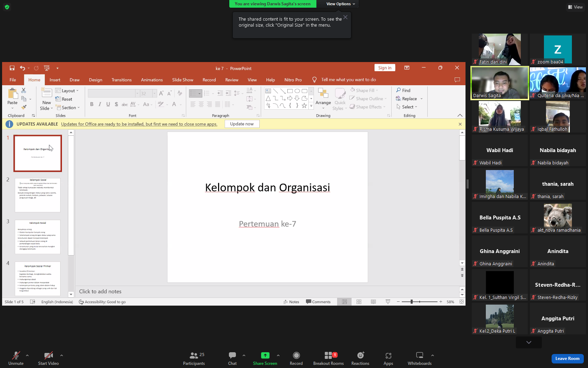Open the Whiteboards tool

(419, 359)
